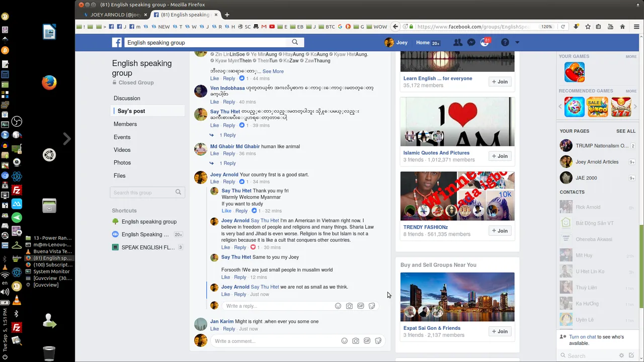Reply to Ven Indobhasa's comment
Image resolution: width=644 pixels, height=362 pixels.
pos(229,102)
